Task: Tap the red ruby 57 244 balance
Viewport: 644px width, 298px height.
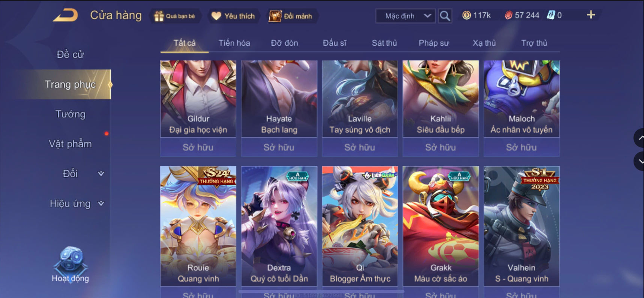Action: tap(522, 15)
